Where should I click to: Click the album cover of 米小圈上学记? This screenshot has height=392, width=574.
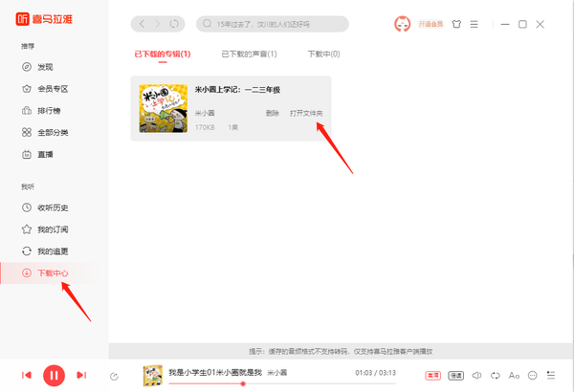click(164, 108)
